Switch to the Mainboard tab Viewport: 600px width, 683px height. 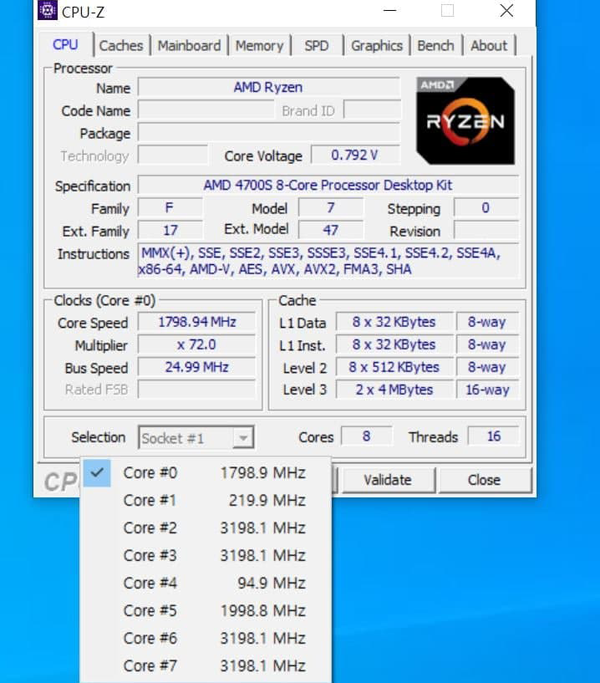[x=189, y=46]
